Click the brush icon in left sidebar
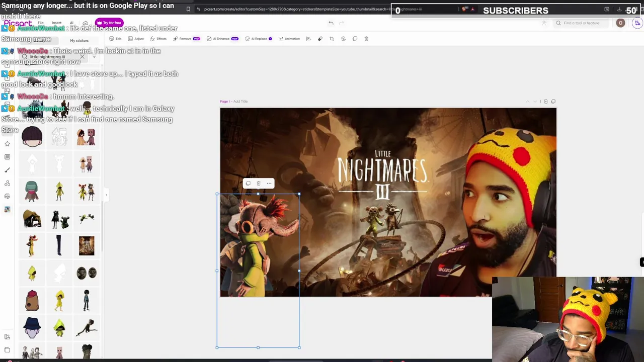Viewport: 644px width, 362px height. [7, 170]
